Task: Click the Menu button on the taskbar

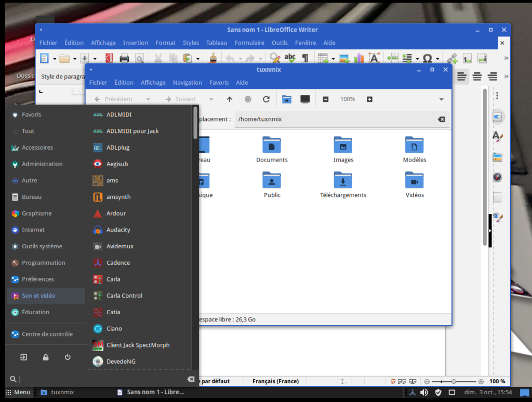Action: click(x=18, y=392)
